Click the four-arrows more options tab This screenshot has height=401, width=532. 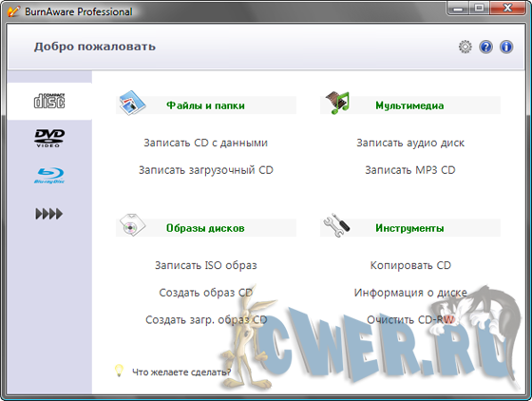point(49,214)
